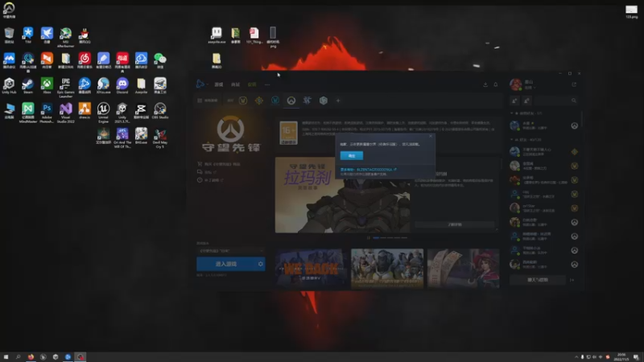Screen dimensions: 644x362
Task: Open draw.io desktop shortcut
Action: tap(85, 111)
